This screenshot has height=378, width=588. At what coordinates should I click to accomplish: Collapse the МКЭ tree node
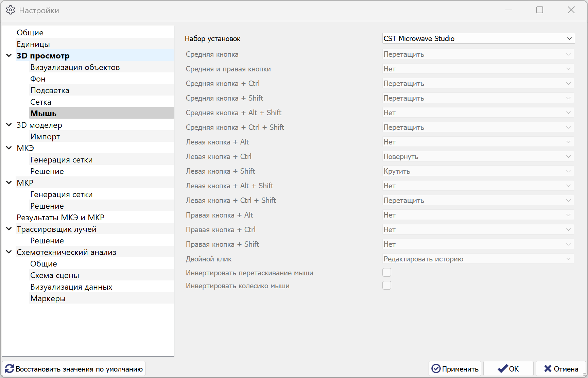coord(9,148)
